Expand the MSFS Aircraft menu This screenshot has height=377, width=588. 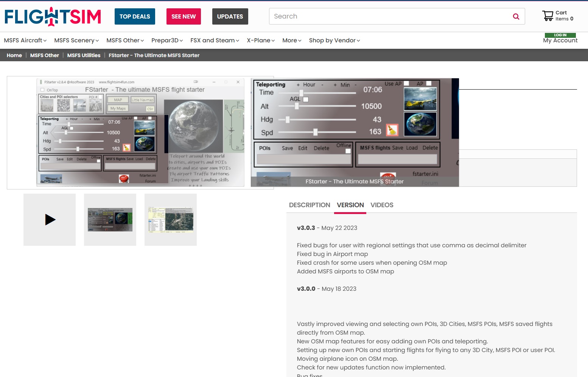(x=25, y=40)
